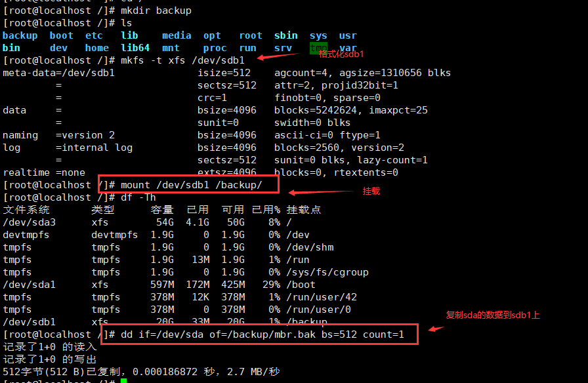Screen dimensions: 588x383
Task: Click '/run/user/42' mount point
Action: point(322,297)
